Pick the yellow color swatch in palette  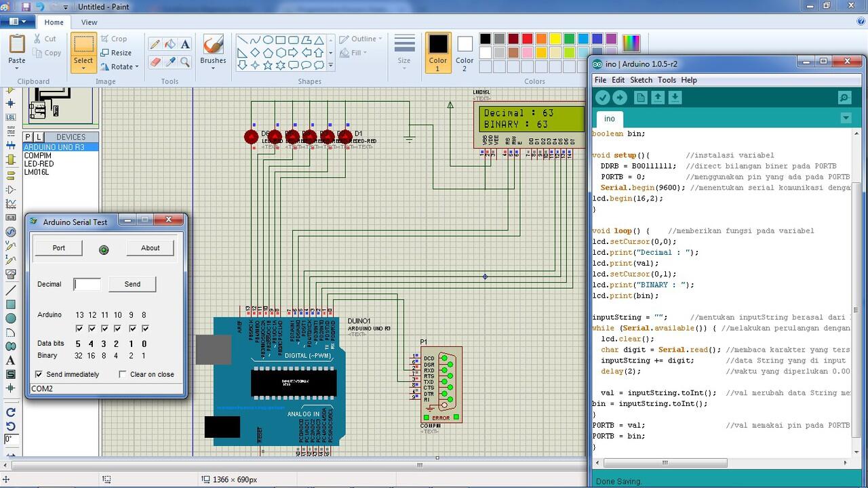point(555,39)
